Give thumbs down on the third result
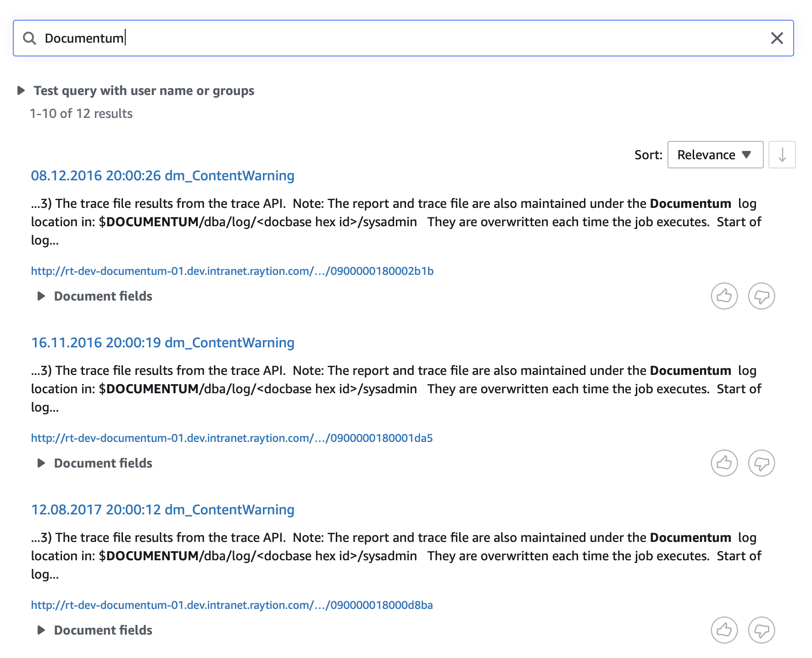The height and width of the screenshot is (658, 812). point(762,630)
